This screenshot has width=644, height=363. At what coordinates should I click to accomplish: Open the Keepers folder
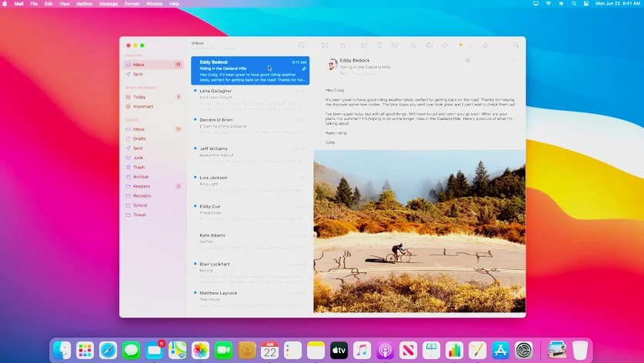point(153,186)
